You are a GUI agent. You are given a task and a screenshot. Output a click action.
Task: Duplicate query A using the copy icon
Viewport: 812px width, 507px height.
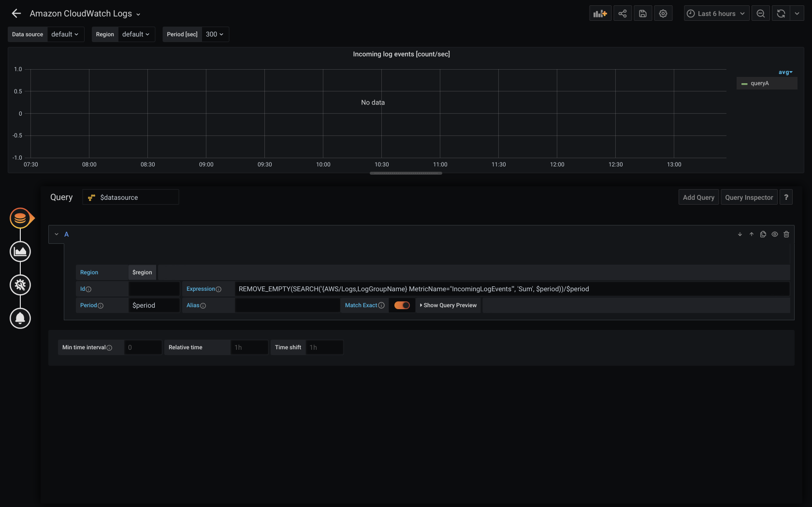click(x=763, y=234)
